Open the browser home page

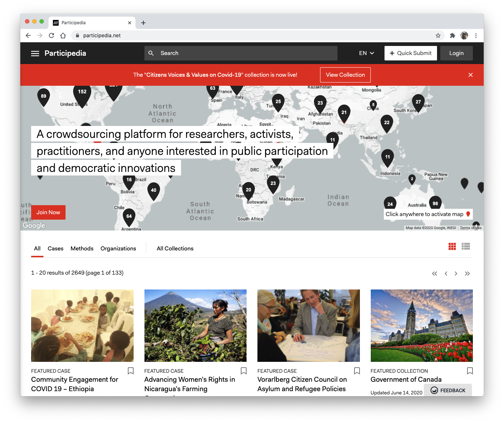[x=63, y=35]
